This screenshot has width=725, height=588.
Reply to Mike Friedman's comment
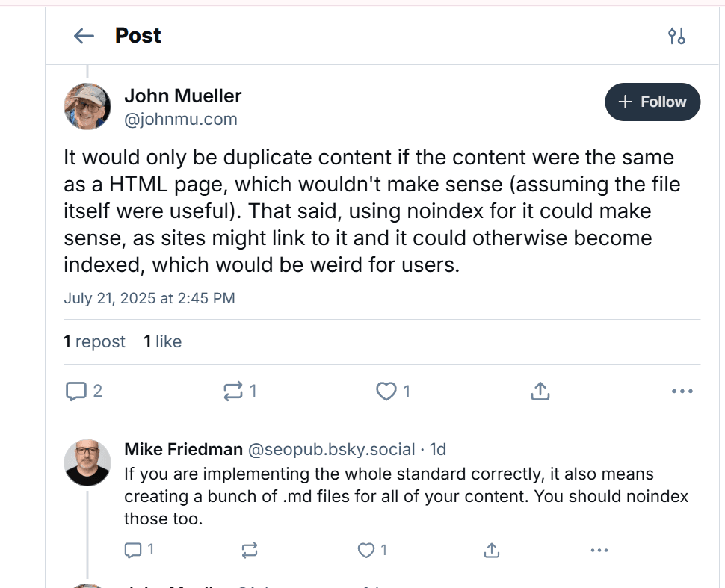coord(132,551)
